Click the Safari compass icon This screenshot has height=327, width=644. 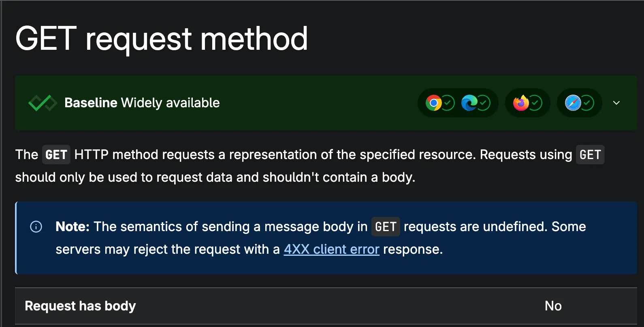point(573,103)
